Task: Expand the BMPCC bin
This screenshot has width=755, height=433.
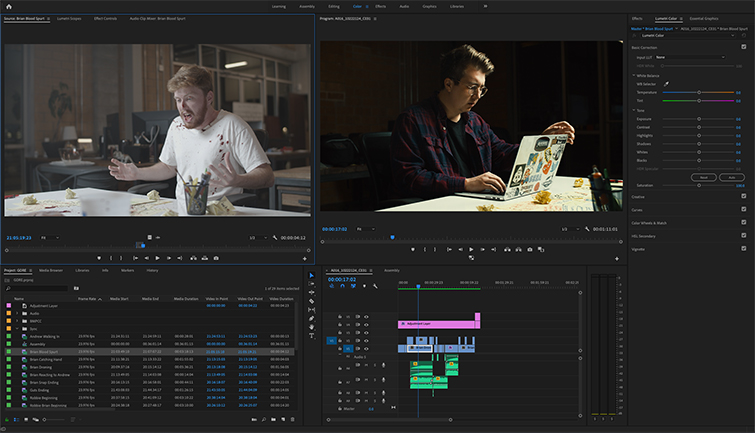Action: [17, 321]
